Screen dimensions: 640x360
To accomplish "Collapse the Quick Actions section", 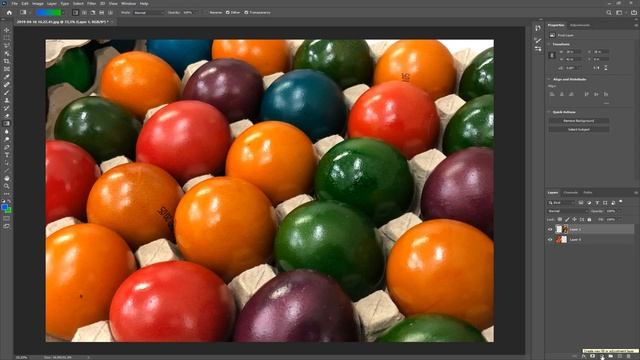I will coord(549,112).
